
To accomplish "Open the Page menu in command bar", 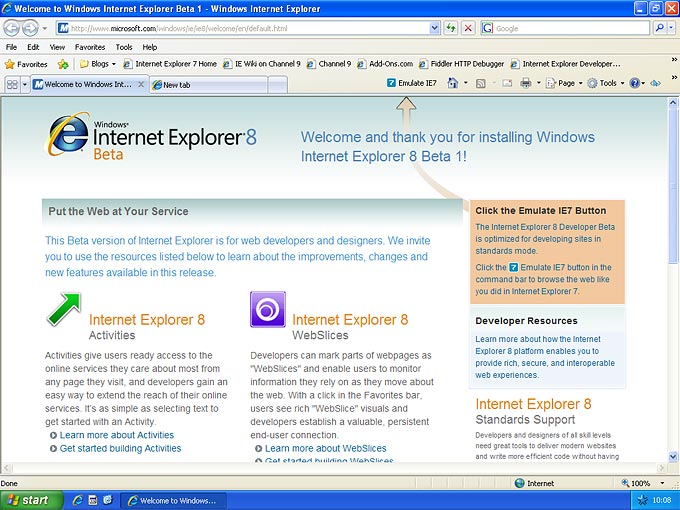I will [x=564, y=83].
